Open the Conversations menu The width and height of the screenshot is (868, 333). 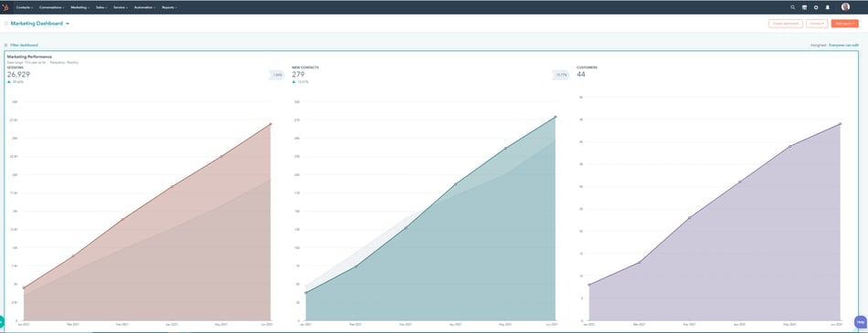(52, 7)
